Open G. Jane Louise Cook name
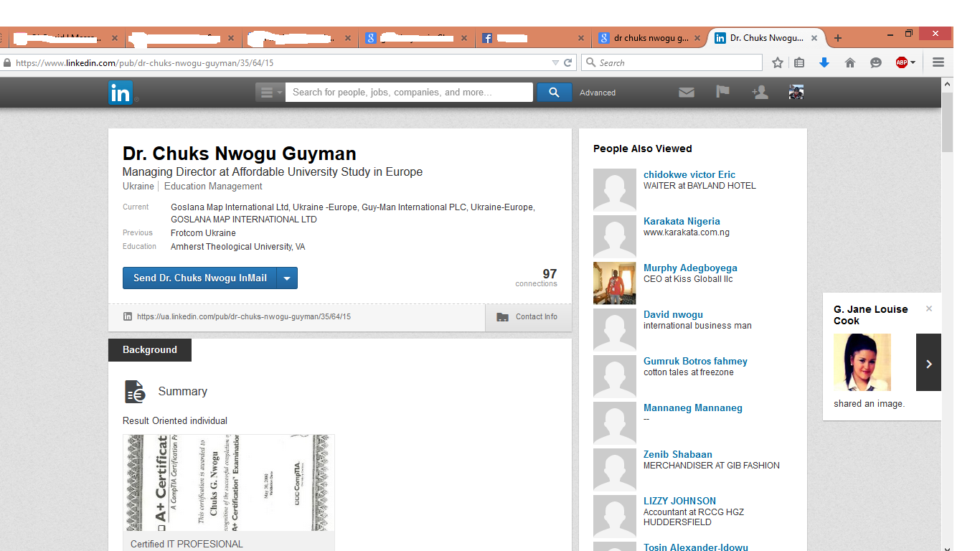The height and width of the screenshot is (551, 980). pyautogui.click(x=870, y=315)
